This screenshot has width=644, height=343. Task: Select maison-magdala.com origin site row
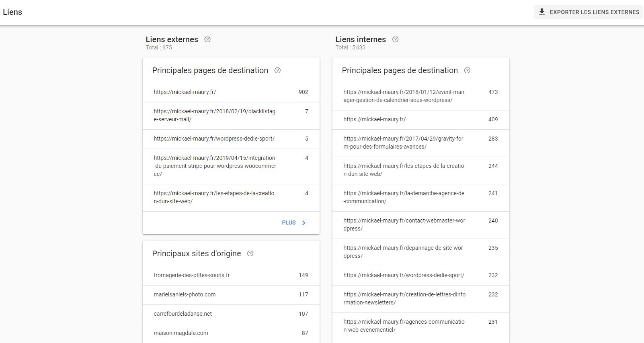tap(231, 333)
